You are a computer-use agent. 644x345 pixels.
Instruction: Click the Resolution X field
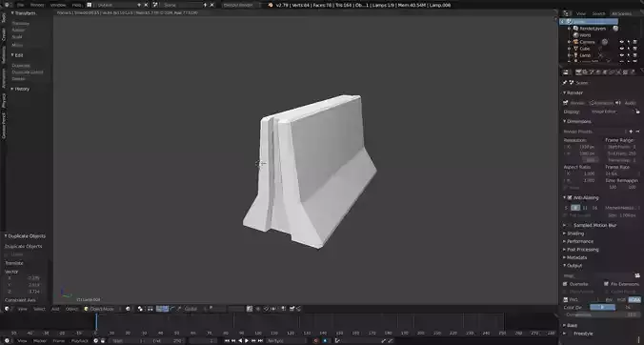pos(580,147)
